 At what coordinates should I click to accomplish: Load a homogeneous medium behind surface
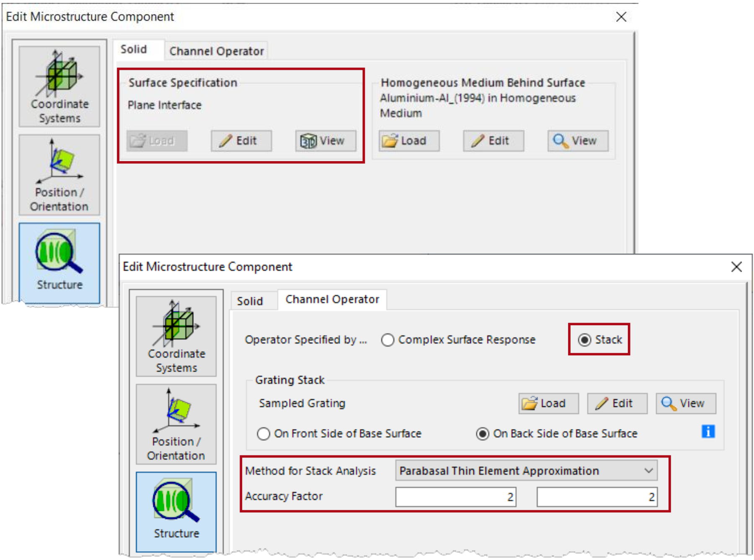coord(409,141)
